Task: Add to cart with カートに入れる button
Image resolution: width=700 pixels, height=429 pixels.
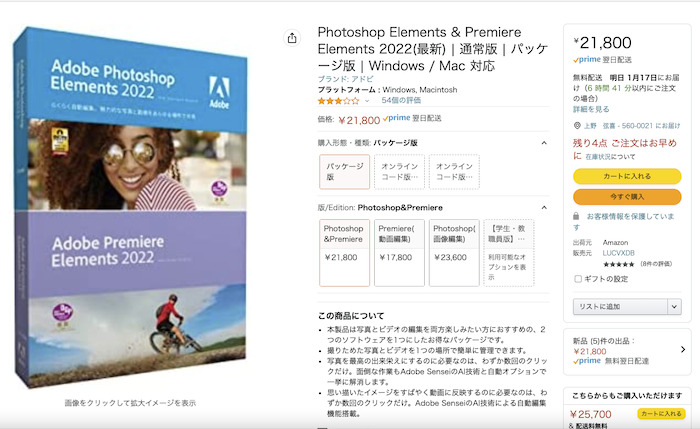Action: pos(627,176)
